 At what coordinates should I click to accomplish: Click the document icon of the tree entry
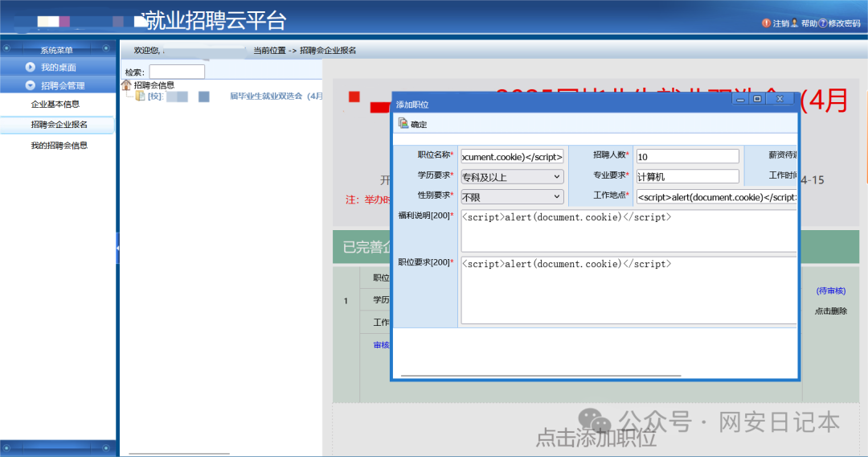[141, 96]
